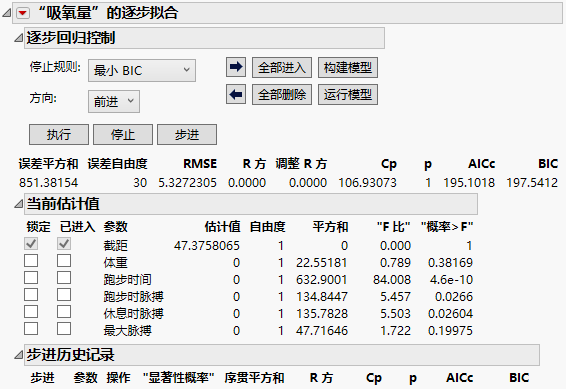Click the 休息时脉搏 sum of squares 135.7828
The height and width of the screenshot is (389, 566).
tap(322, 314)
